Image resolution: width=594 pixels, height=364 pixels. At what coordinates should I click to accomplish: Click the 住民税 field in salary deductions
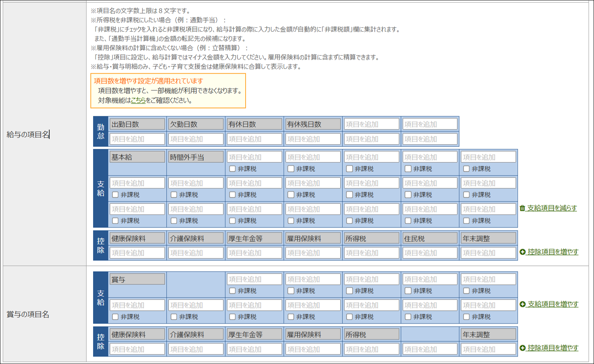430,239
